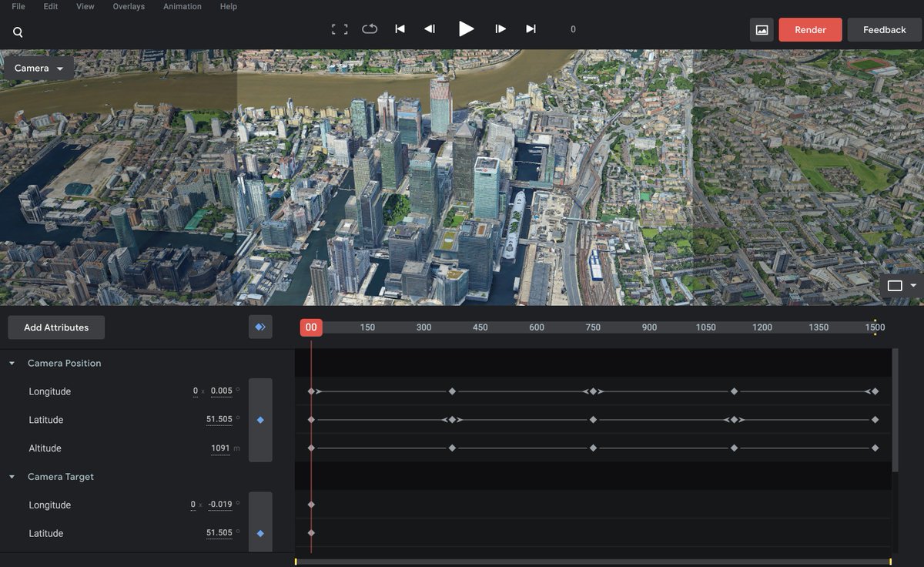Click Camera Target Latitude value 51.505
The image size is (924, 567).
pyautogui.click(x=219, y=533)
